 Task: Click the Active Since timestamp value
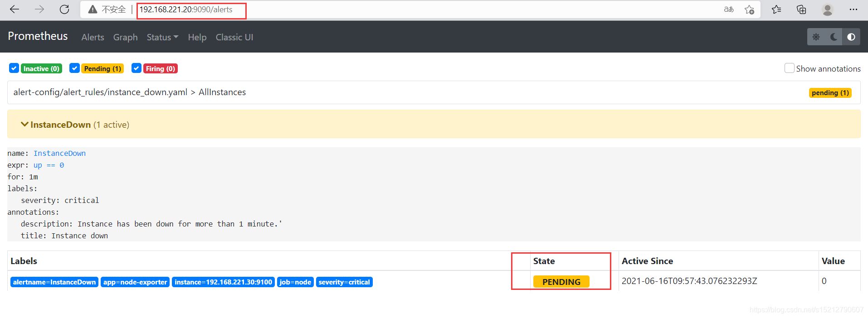click(x=689, y=281)
